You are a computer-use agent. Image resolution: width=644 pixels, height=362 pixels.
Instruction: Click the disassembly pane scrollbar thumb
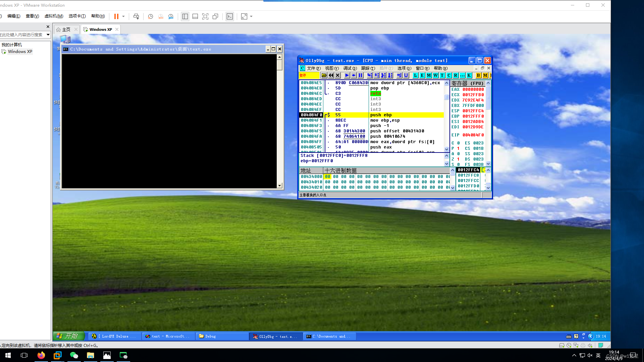446,97
